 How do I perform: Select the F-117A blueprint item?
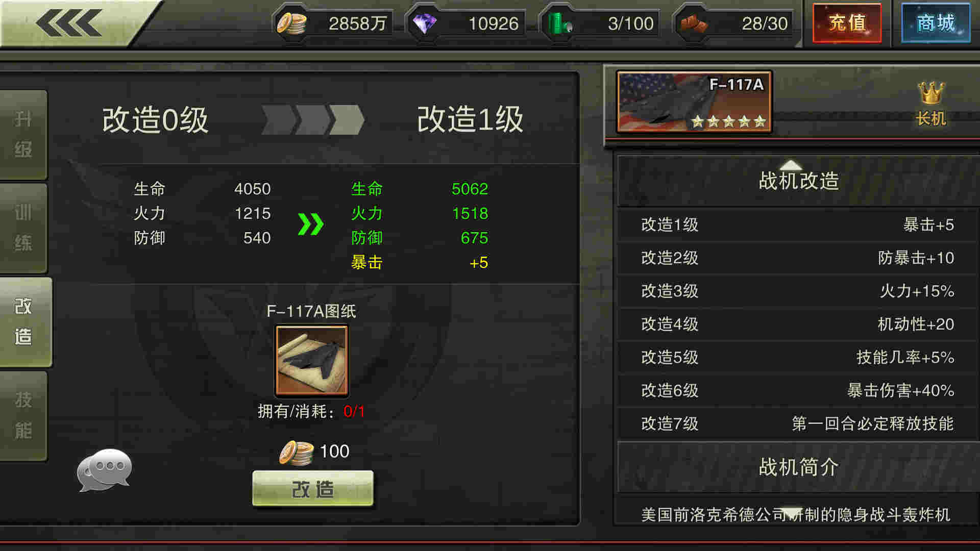coord(312,361)
